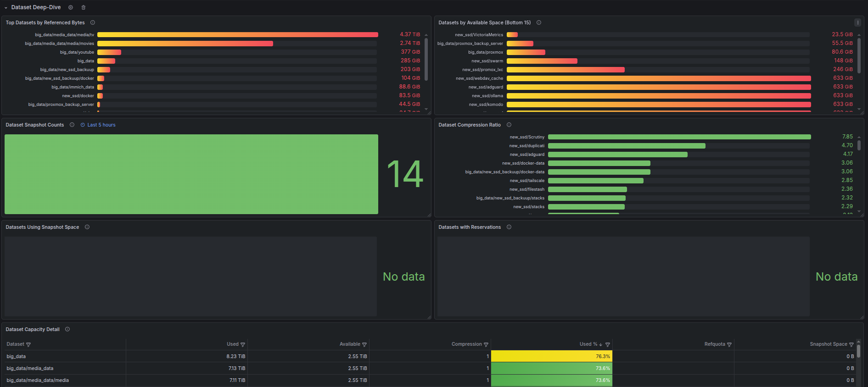The width and height of the screenshot is (868, 387).
Task: Filter the Dataset column
Action: 28,344
